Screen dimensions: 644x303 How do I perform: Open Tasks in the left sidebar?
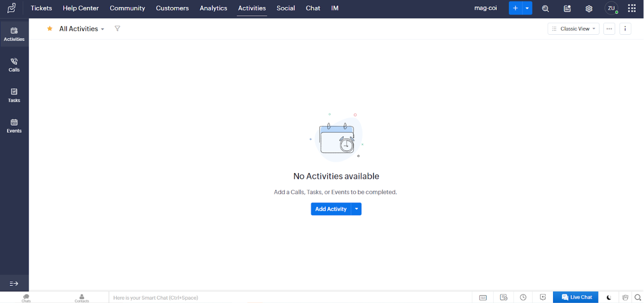[x=14, y=95]
